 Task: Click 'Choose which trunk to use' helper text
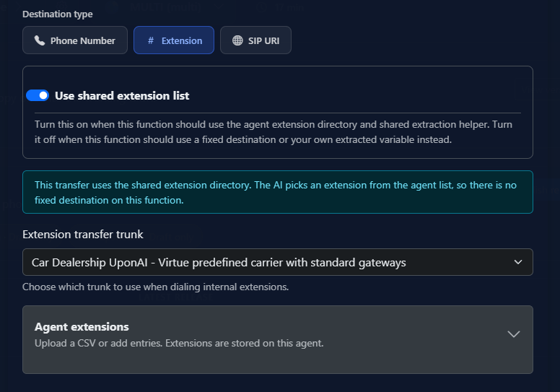[x=155, y=287]
